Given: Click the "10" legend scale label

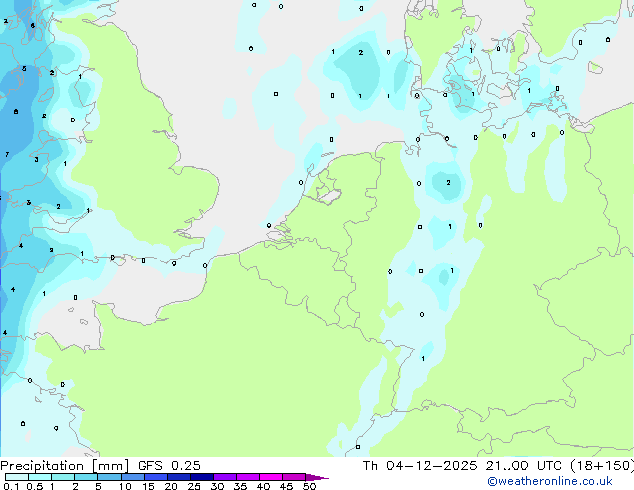Looking at the screenshot, I should click(x=125, y=486).
